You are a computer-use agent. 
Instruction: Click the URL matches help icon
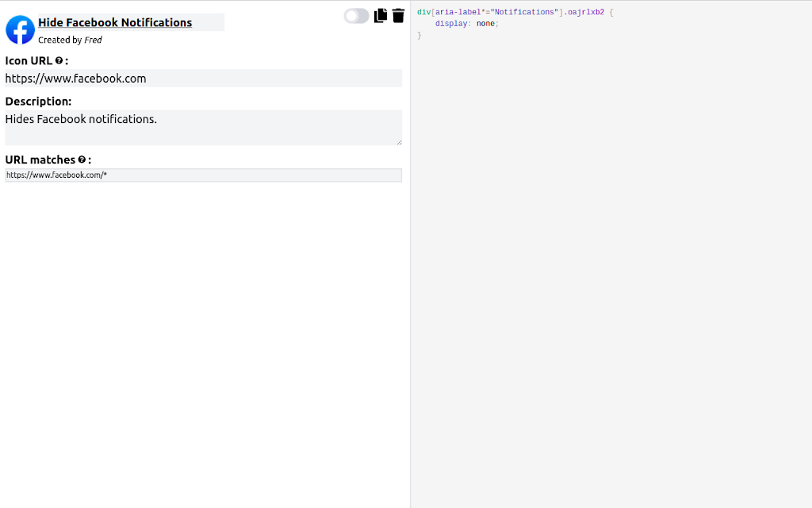coord(82,160)
